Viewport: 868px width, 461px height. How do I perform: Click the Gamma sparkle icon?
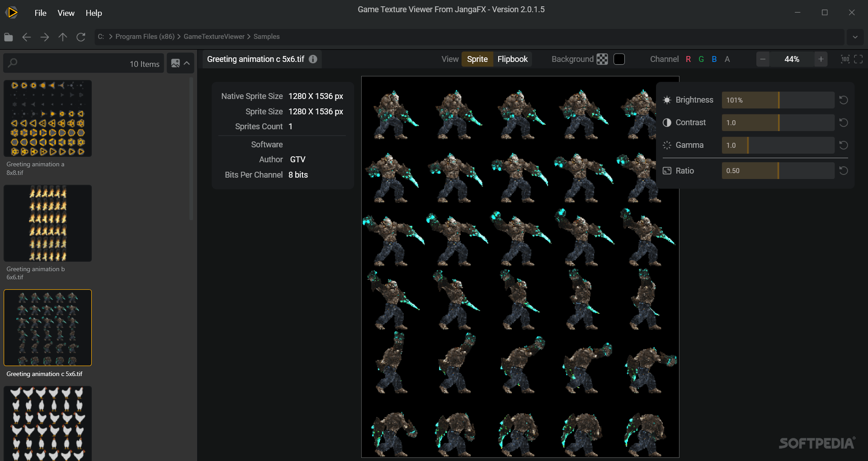pos(667,145)
